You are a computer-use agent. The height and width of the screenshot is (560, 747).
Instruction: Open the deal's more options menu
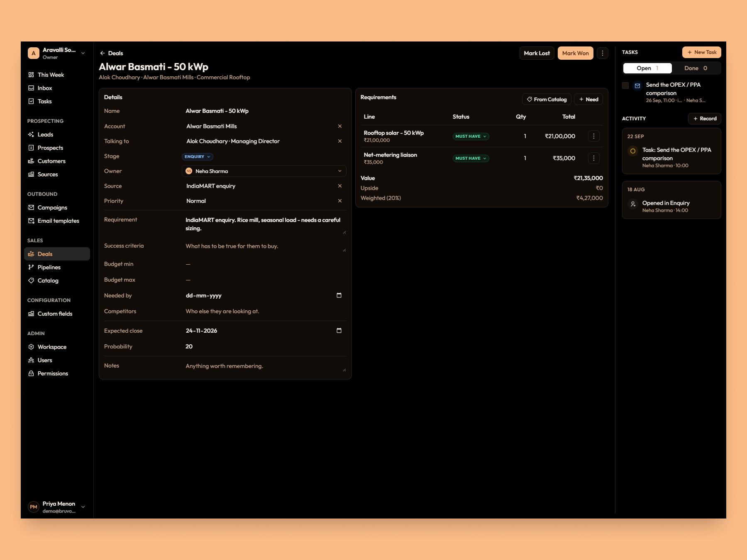[x=603, y=53]
